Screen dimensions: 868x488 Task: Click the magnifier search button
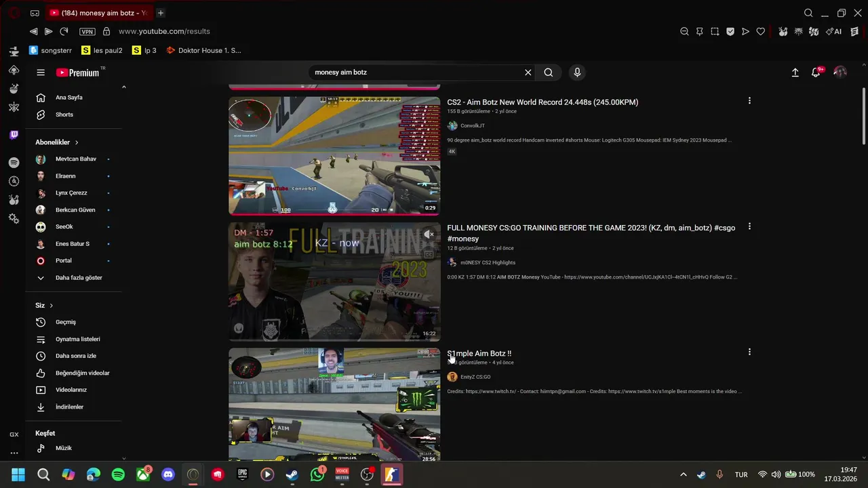pyautogui.click(x=549, y=73)
